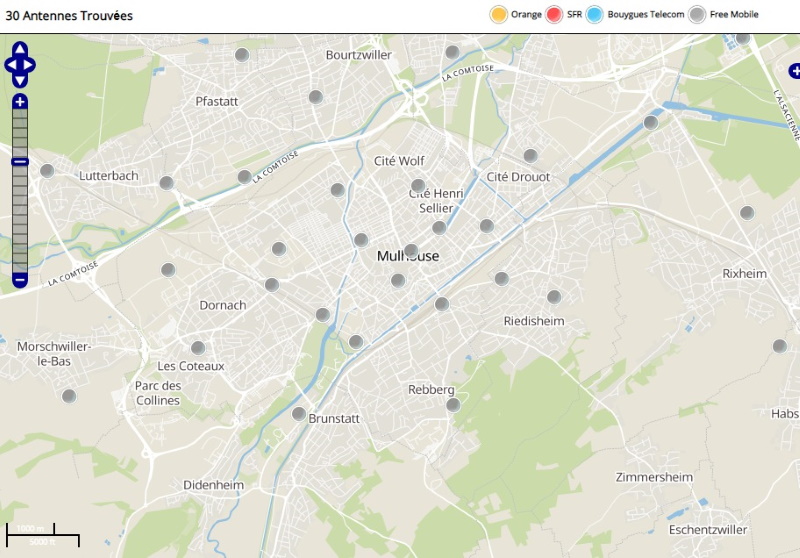Screen dimensions: 800x558
Task: Select the antenna marker on the Mulhouse label
Action: click(x=411, y=250)
